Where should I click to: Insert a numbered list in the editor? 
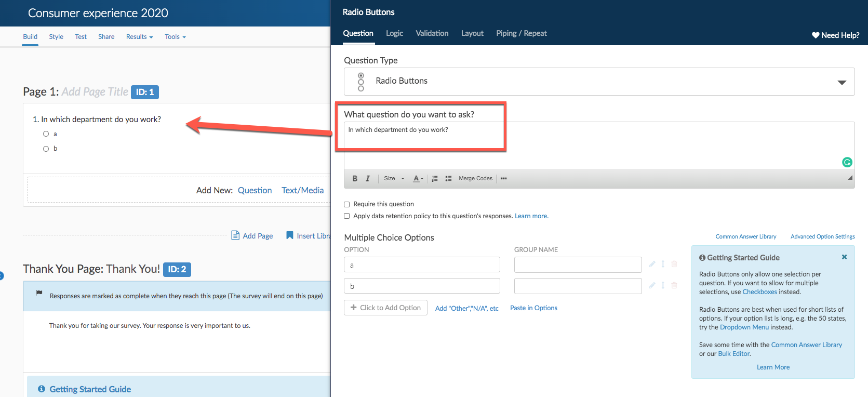pos(435,178)
